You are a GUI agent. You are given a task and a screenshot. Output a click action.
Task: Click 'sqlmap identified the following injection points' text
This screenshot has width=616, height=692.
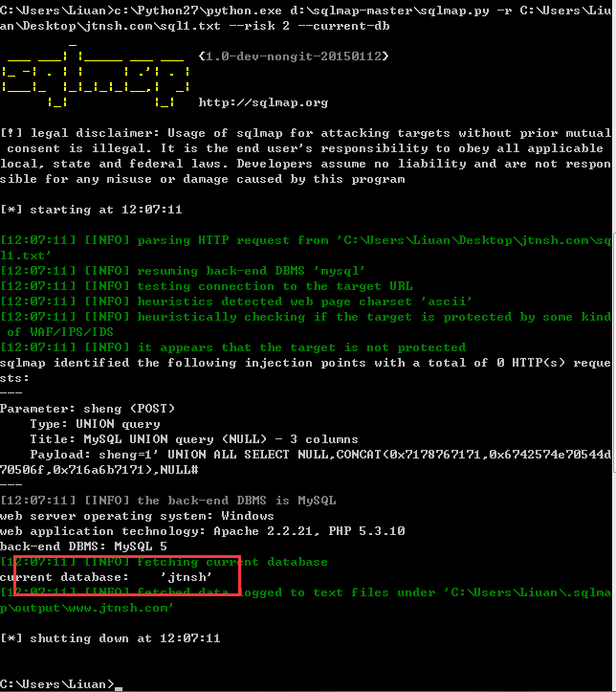[x=183, y=363]
